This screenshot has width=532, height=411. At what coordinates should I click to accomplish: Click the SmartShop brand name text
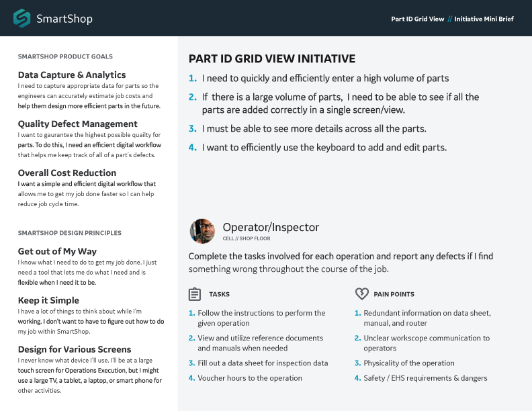(64, 19)
